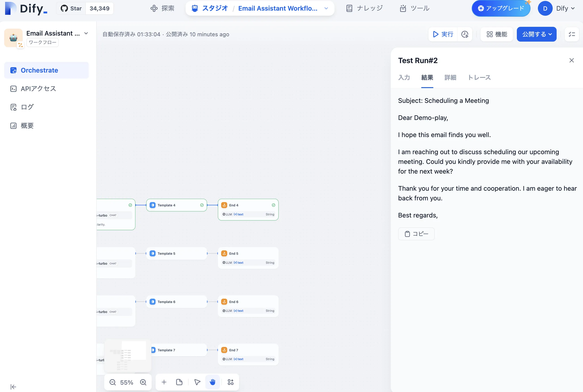Image resolution: width=583 pixels, height=392 pixels.
Task: Click the workflow minimap thumbnail
Action: coord(128,355)
